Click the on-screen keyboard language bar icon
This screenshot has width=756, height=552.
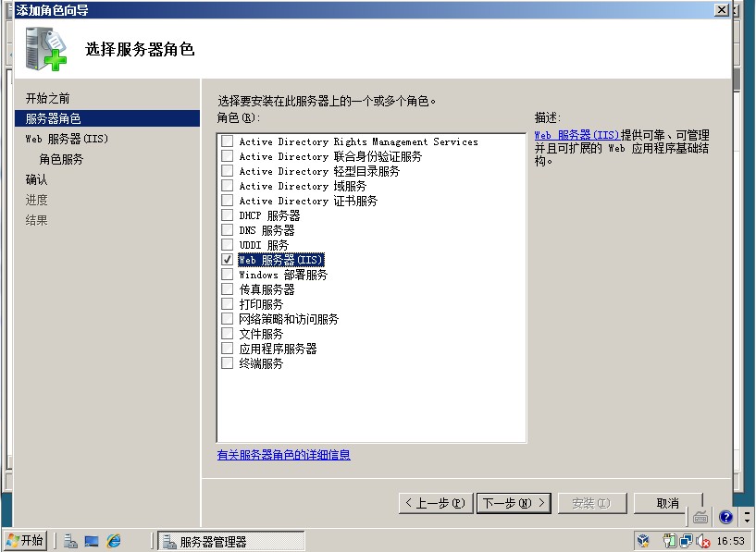click(x=700, y=518)
